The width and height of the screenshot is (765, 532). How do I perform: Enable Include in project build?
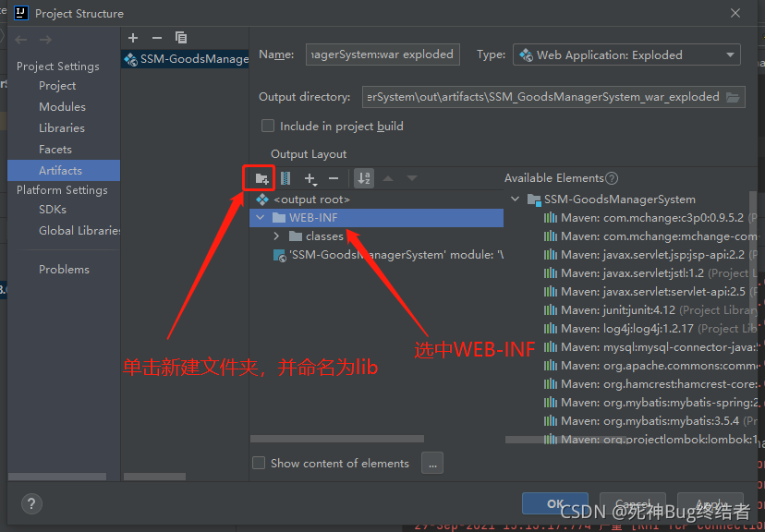pyautogui.click(x=268, y=127)
